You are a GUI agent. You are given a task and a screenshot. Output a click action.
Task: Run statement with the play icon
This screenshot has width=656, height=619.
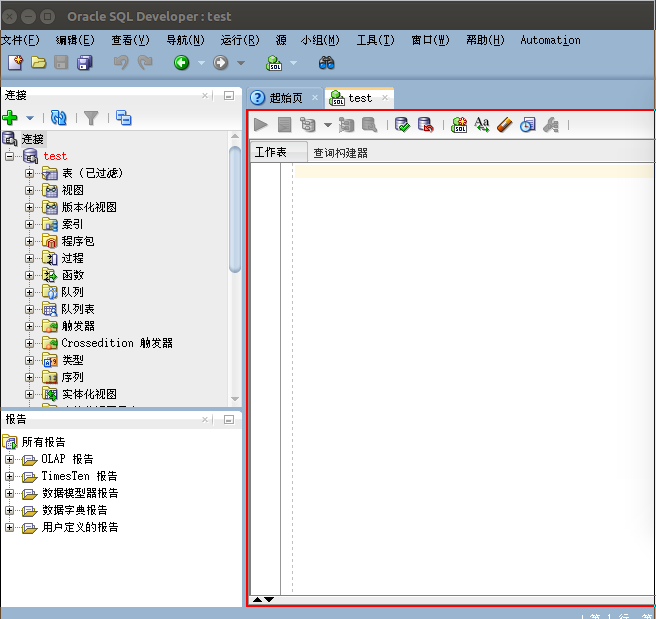pos(261,124)
